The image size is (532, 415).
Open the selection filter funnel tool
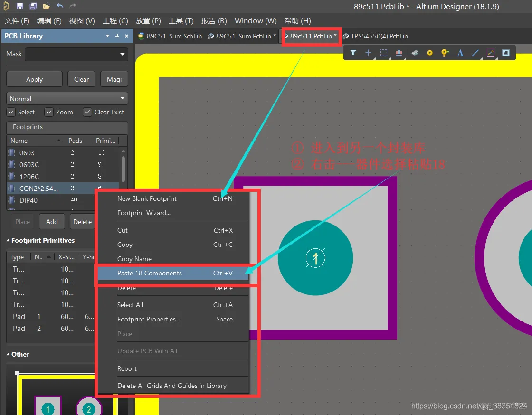click(353, 53)
